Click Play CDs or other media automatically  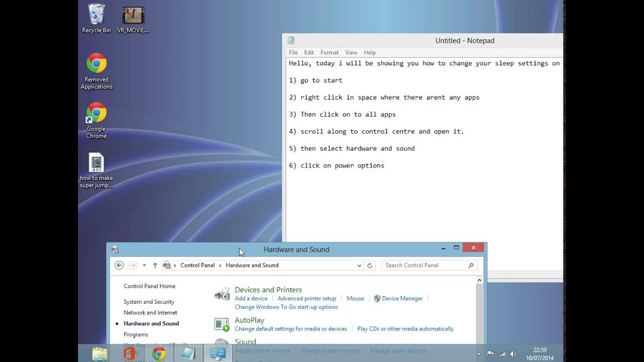(405, 328)
